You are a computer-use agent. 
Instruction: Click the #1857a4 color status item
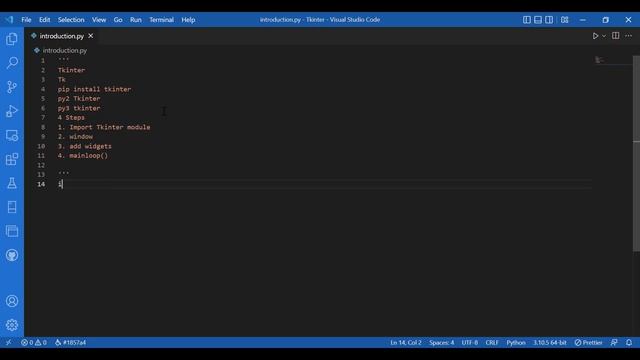(x=70, y=342)
